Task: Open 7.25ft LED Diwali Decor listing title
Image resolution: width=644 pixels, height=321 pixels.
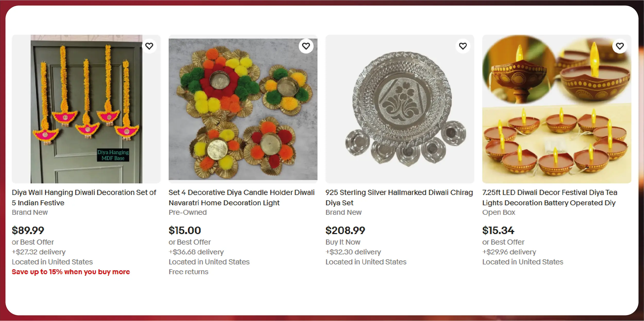Action: point(549,198)
